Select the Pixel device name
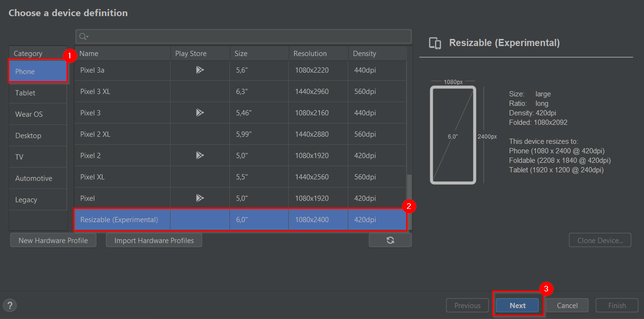644x319 pixels. pyautogui.click(x=87, y=198)
